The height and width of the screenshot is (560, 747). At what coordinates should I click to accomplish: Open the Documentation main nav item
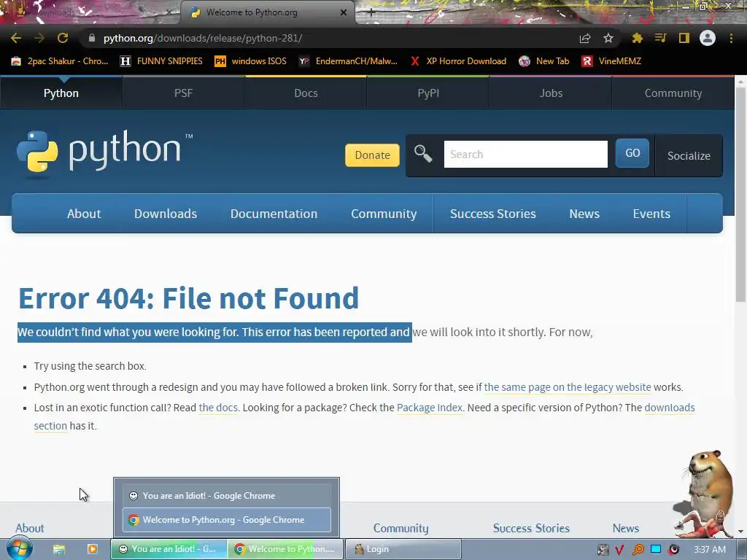click(x=274, y=214)
